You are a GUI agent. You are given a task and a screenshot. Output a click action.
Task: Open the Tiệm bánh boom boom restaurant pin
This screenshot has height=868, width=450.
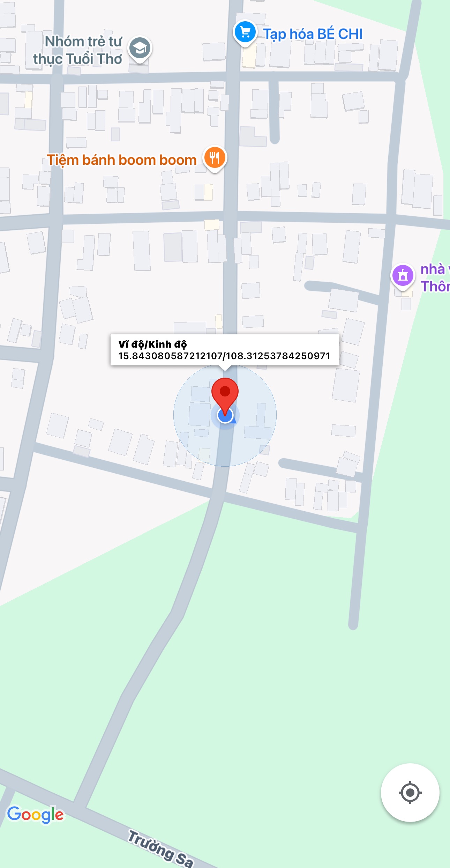click(x=215, y=158)
